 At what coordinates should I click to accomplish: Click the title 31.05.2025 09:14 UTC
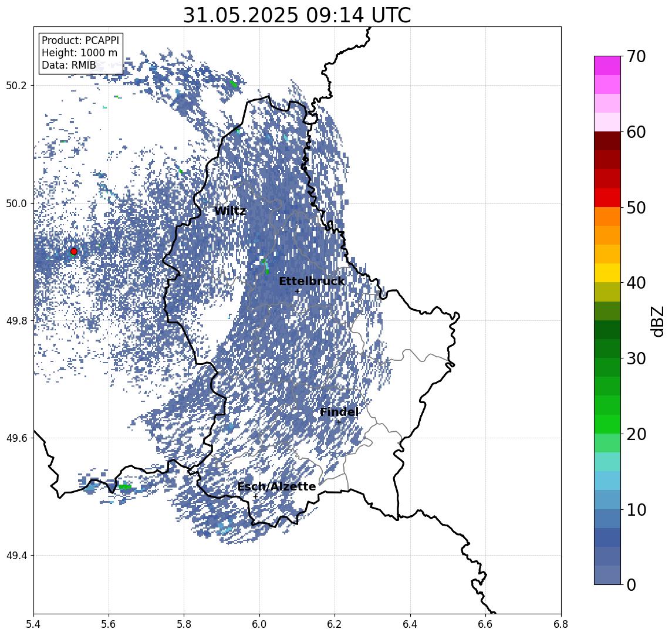click(297, 15)
